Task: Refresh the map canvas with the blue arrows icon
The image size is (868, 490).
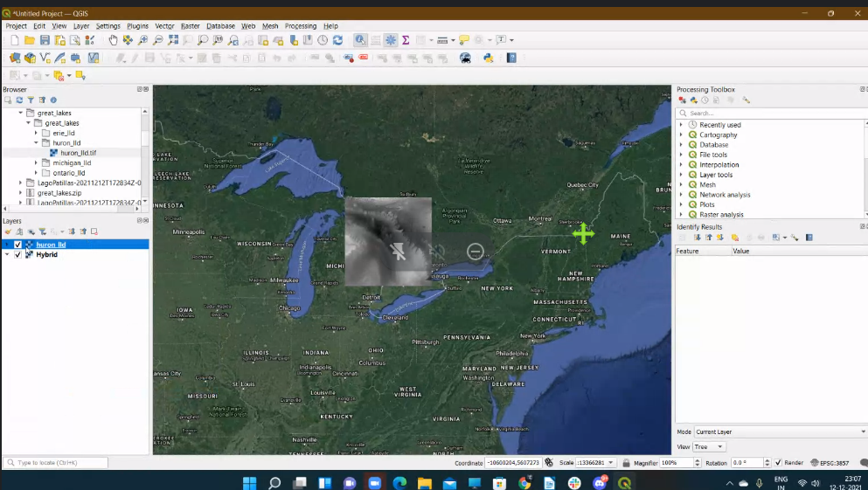Action: (337, 40)
